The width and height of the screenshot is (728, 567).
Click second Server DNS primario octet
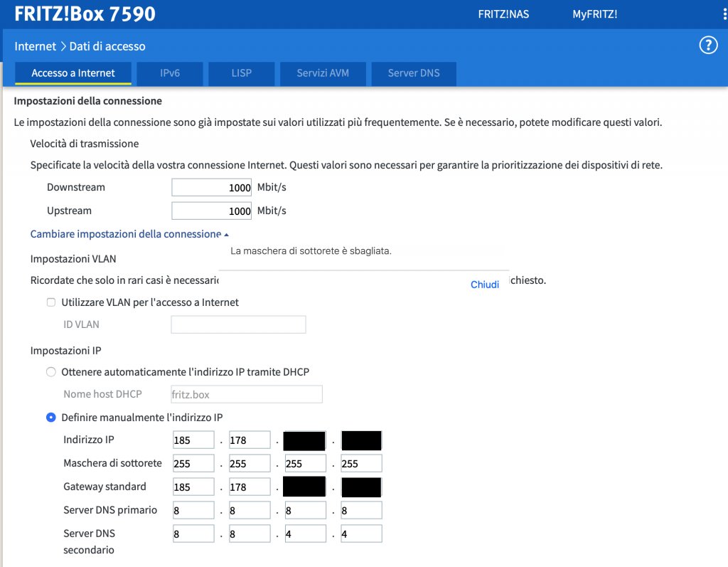point(250,510)
